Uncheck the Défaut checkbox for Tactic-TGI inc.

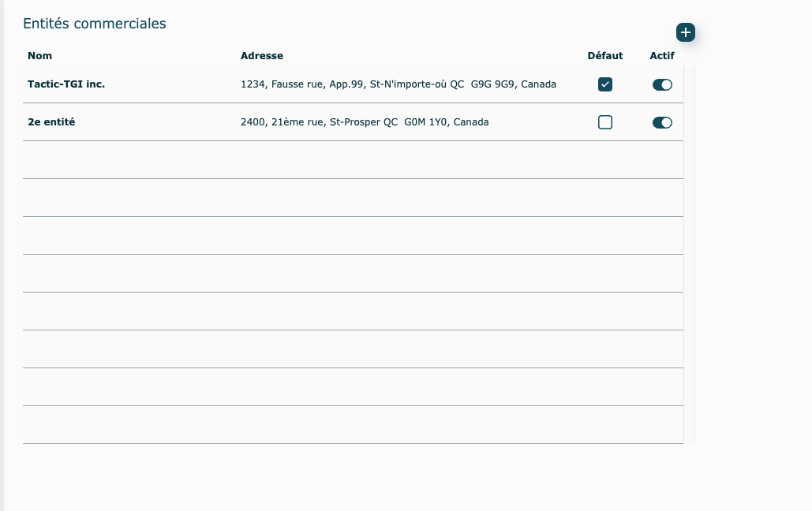point(605,84)
